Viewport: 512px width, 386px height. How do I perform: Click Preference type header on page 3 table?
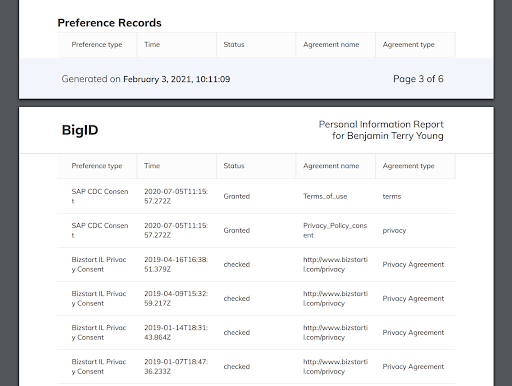tap(97, 45)
